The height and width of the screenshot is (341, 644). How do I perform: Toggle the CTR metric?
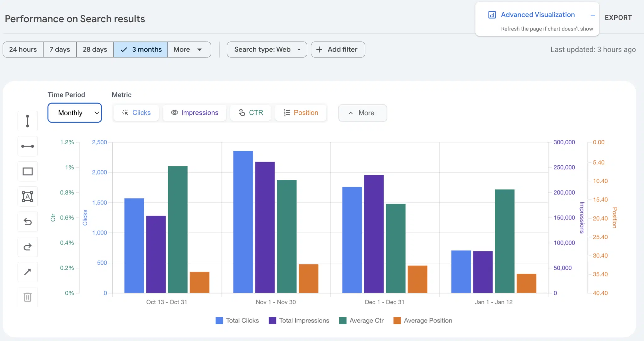[251, 113]
